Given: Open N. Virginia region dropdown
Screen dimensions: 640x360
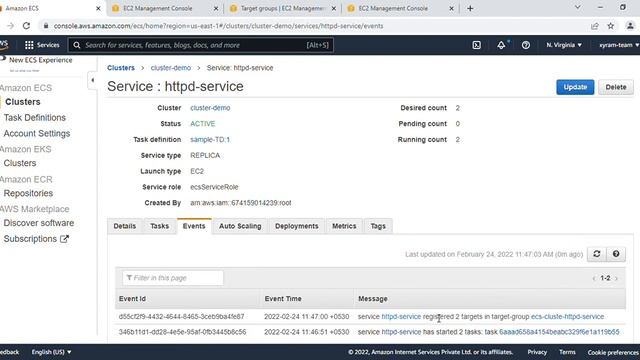Looking at the screenshot, I should (x=564, y=45).
